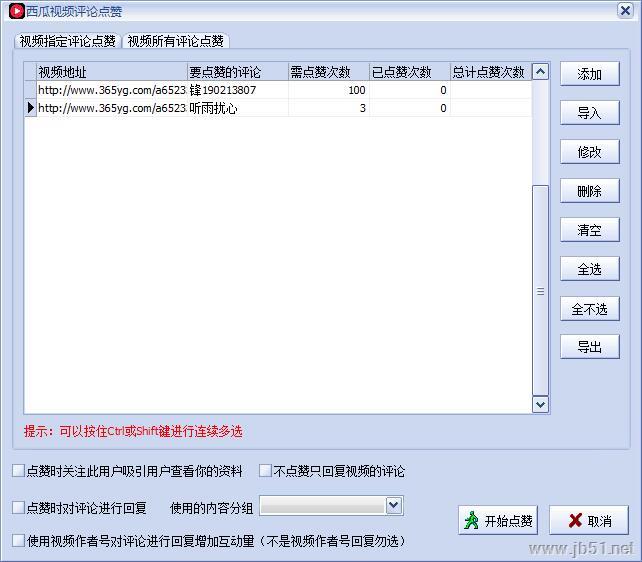Click the red app icon in title bar

pos(17,11)
